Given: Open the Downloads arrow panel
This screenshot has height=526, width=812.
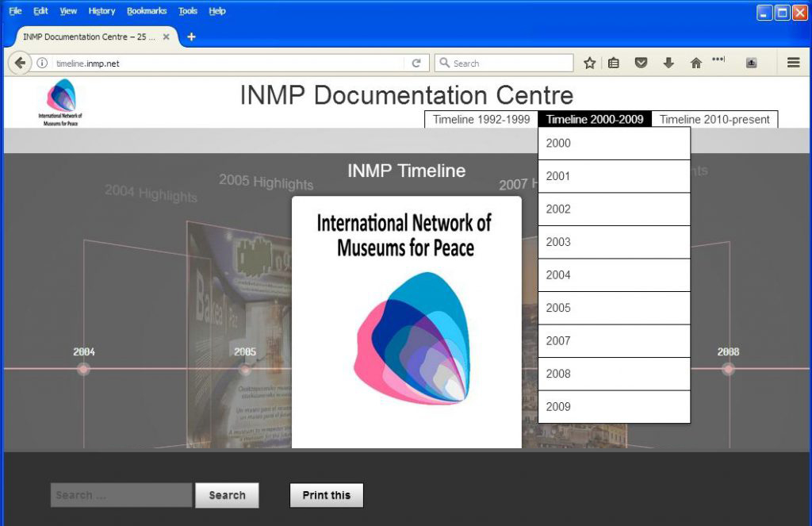Looking at the screenshot, I should click(668, 63).
